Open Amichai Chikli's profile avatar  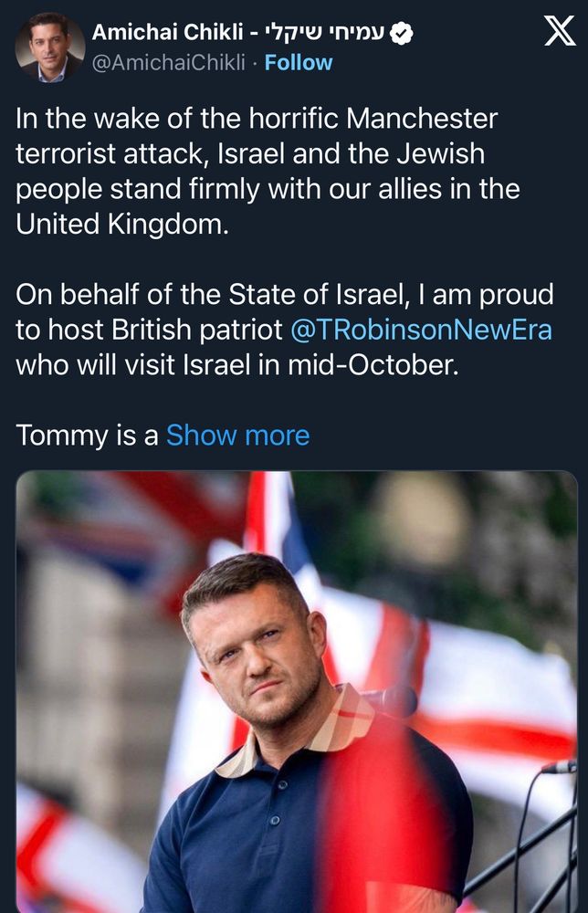pos(49,47)
